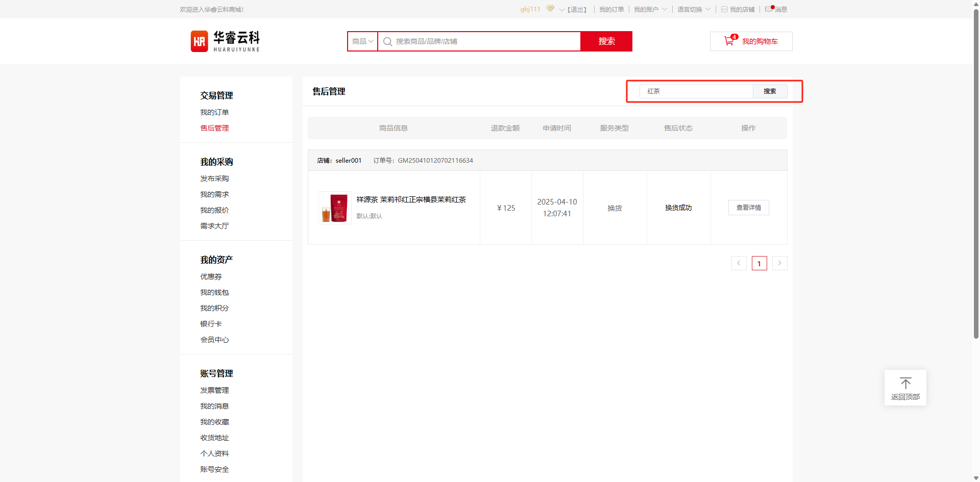The image size is (980, 482).
Task: Click the member diamond badge icon
Action: pyautogui.click(x=550, y=9)
